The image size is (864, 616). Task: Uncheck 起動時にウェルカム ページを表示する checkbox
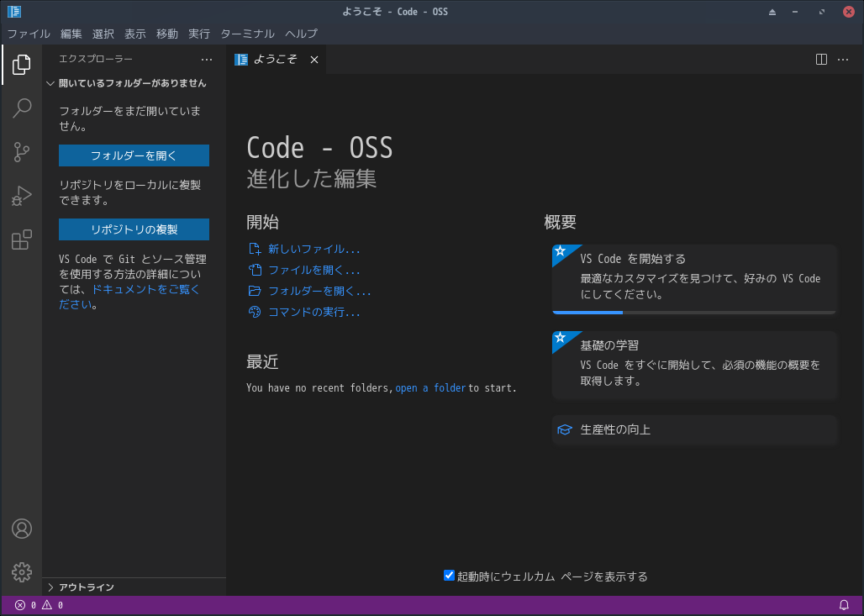[x=449, y=575]
